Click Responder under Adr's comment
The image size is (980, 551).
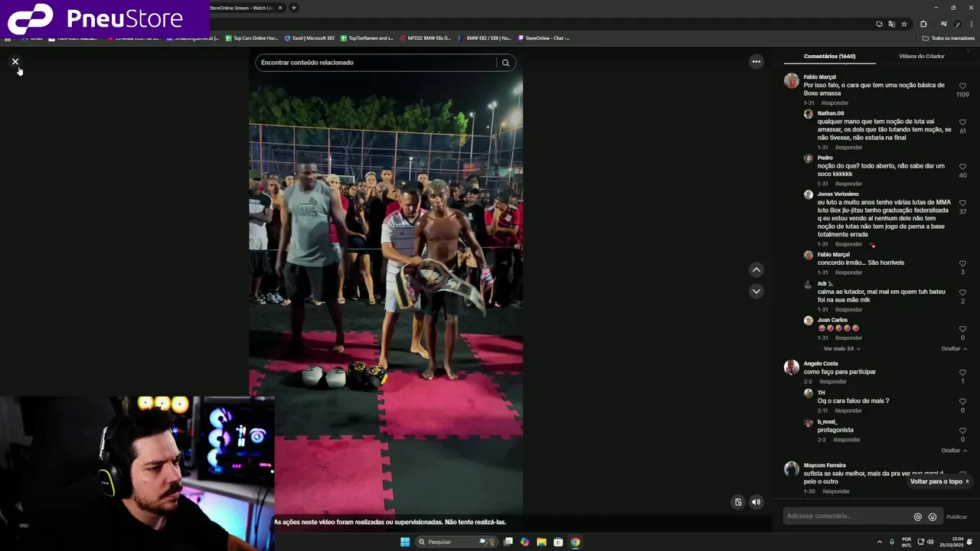coord(848,310)
